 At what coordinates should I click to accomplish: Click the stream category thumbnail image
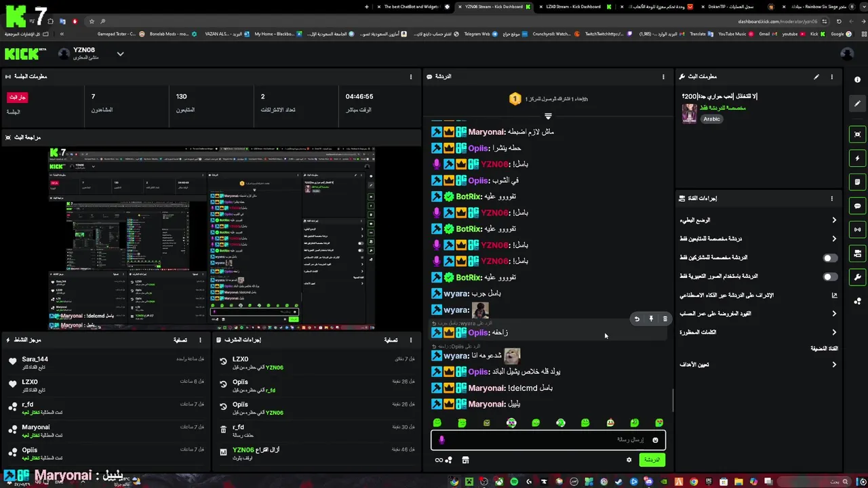[690, 113]
